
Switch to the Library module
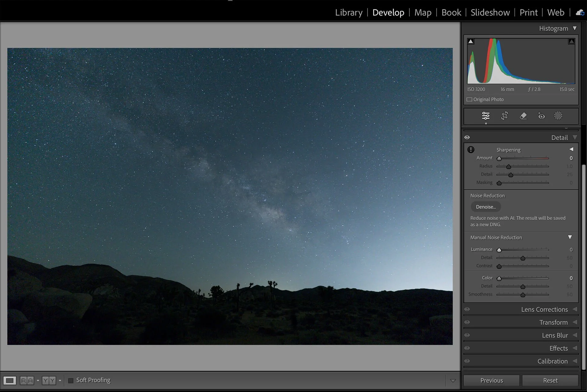(x=349, y=13)
